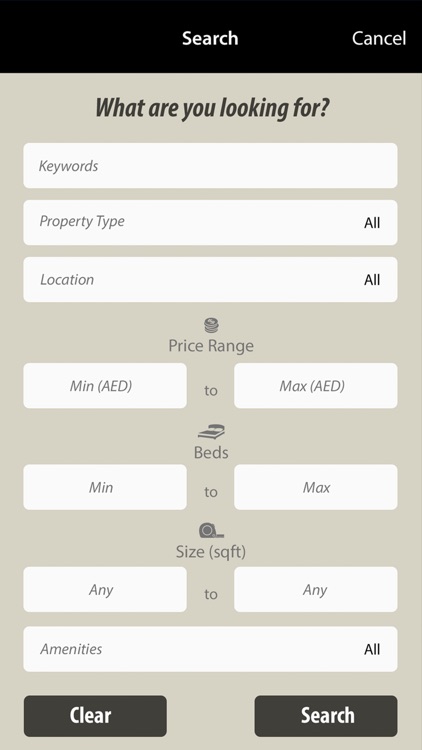Focus the Keywords input field
This screenshot has height=750, width=422.
(x=211, y=165)
